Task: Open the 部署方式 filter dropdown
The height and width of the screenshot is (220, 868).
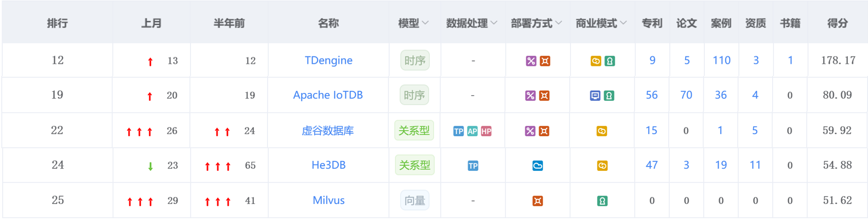Action: point(536,23)
